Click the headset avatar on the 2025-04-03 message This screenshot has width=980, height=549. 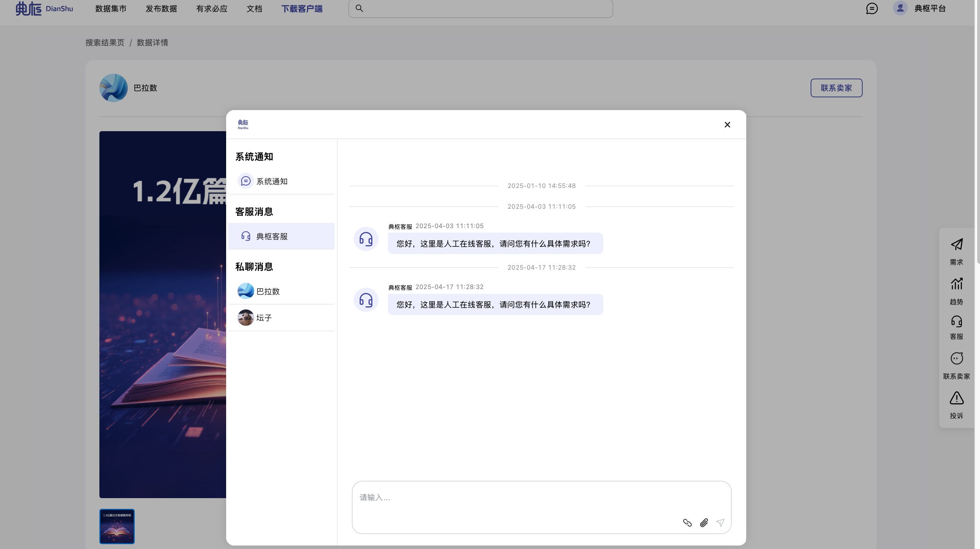[x=366, y=239]
